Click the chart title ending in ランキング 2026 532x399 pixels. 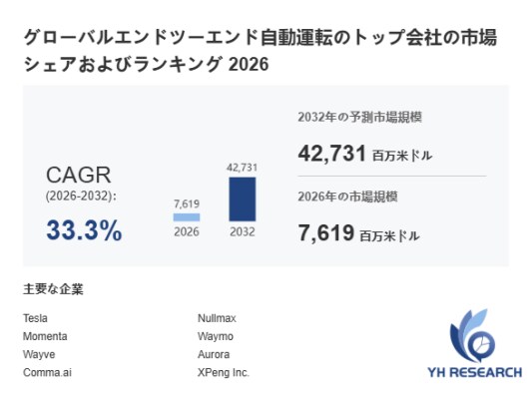pos(261,51)
